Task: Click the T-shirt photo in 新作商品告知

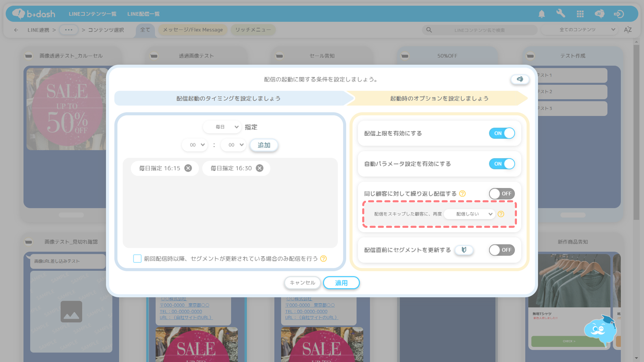Action: (569, 281)
